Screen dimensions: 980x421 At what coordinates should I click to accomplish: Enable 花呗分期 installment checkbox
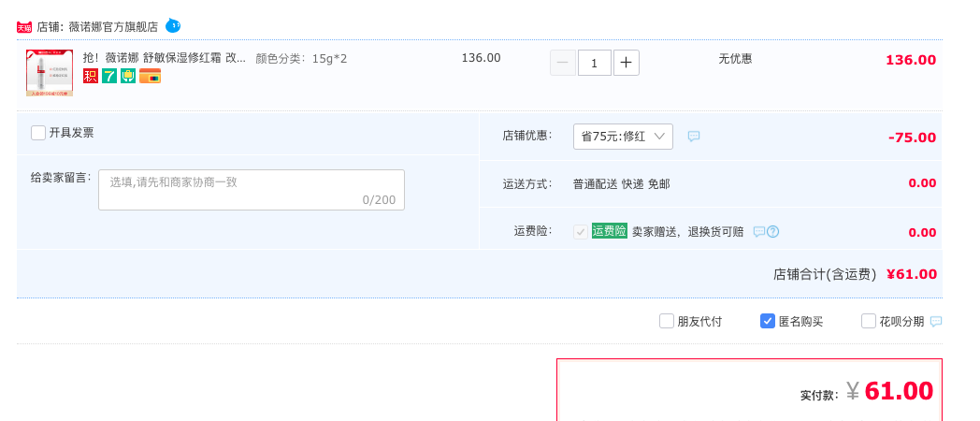(869, 322)
